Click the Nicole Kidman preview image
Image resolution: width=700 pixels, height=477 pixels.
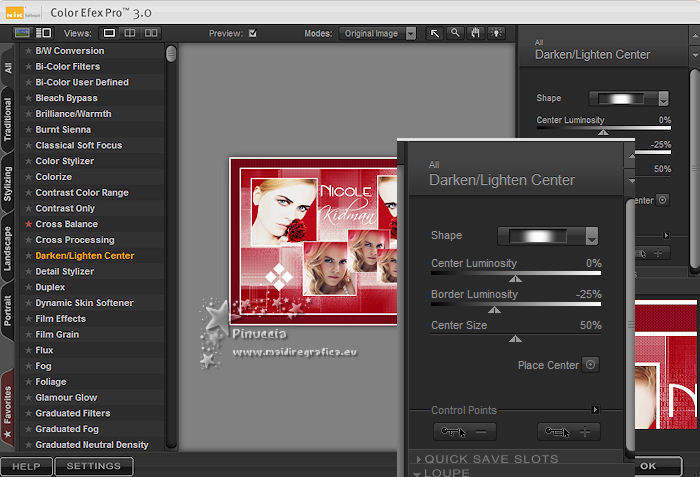point(313,241)
